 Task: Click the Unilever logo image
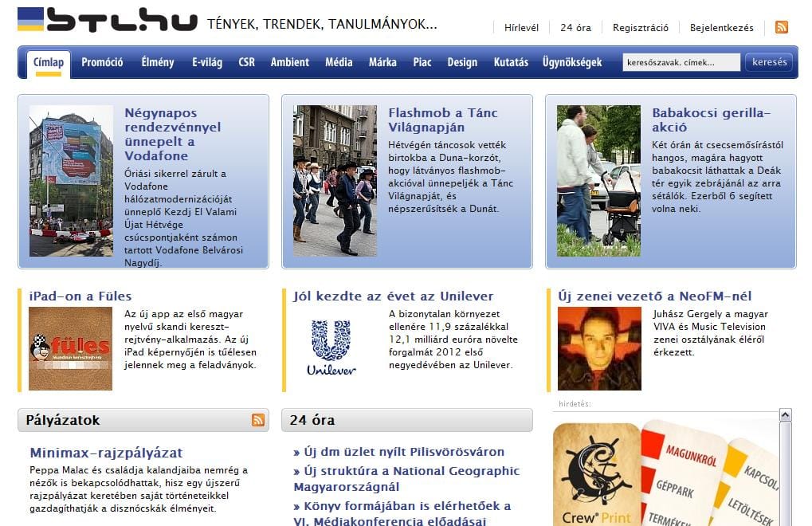tap(331, 347)
